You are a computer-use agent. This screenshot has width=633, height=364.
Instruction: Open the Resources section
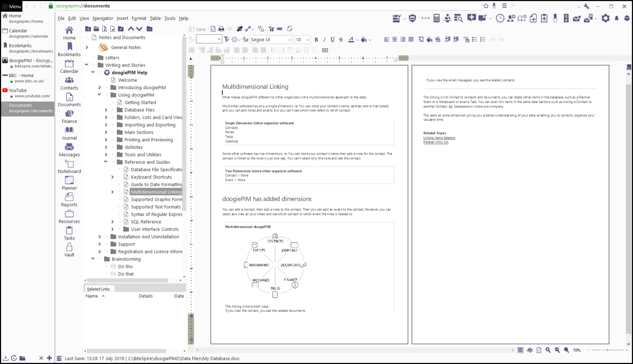pos(69,217)
